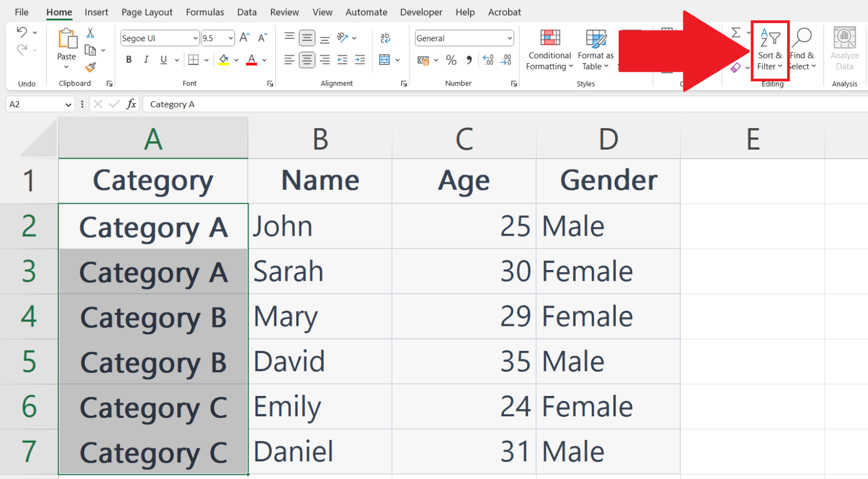
Task: Enable center alignment
Action: [307, 59]
